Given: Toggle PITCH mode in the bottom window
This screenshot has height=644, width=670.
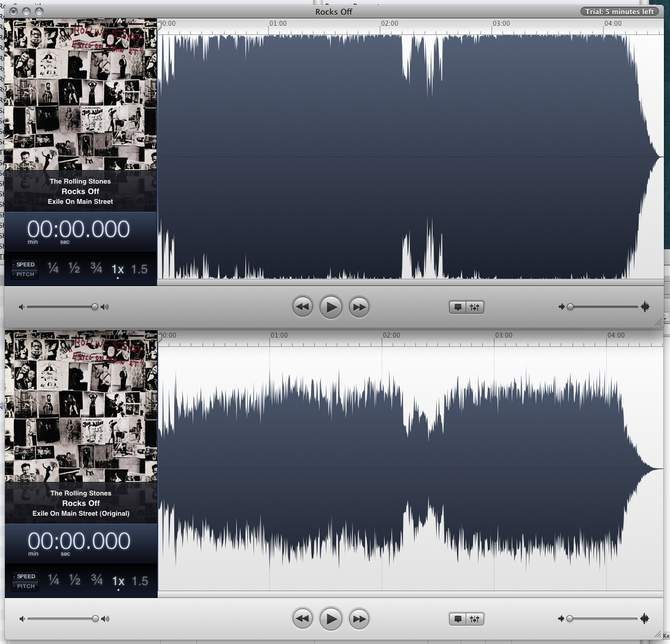Looking at the screenshot, I should click(26, 586).
